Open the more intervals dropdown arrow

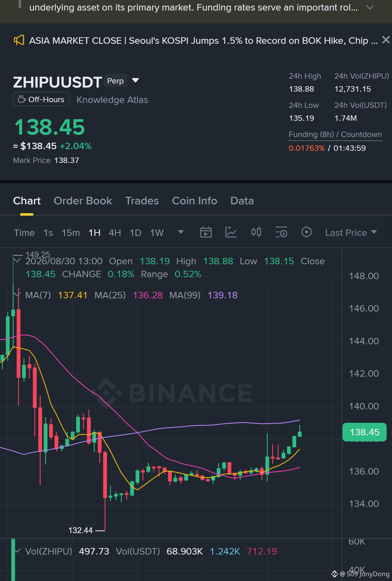181,232
